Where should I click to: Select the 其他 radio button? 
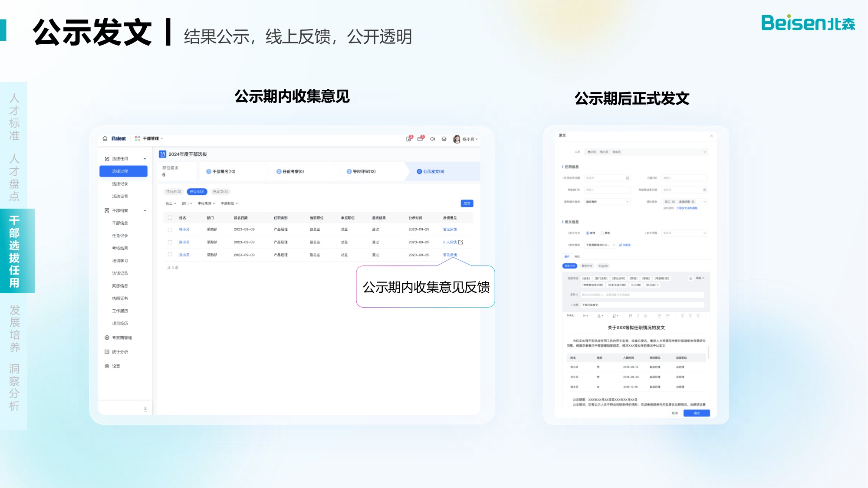tap(602, 233)
